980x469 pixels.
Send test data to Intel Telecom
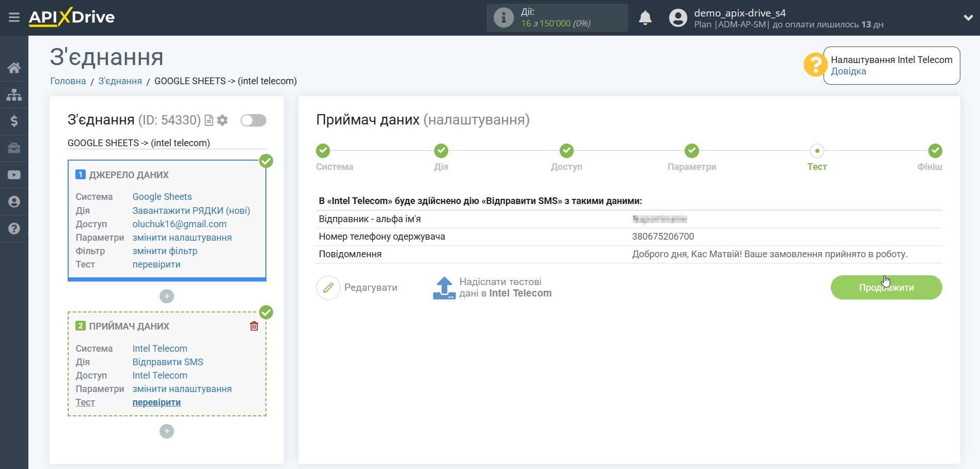tap(492, 288)
